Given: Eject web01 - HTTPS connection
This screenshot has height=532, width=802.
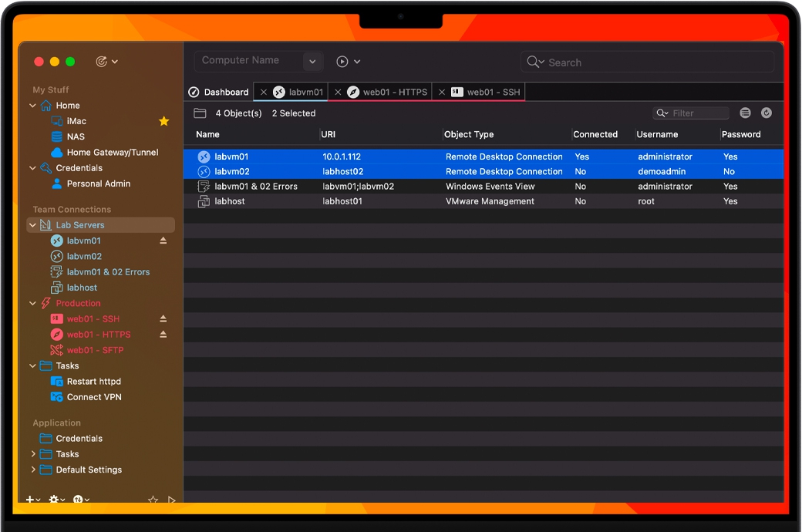Looking at the screenshot, I should click(x=163, y=335).
